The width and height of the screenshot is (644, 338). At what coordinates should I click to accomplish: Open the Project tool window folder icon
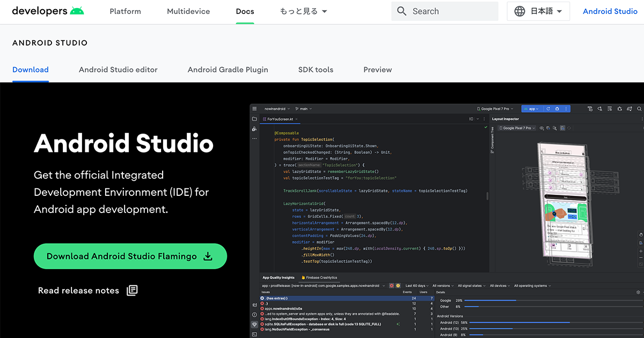click(x=254, y=119)
